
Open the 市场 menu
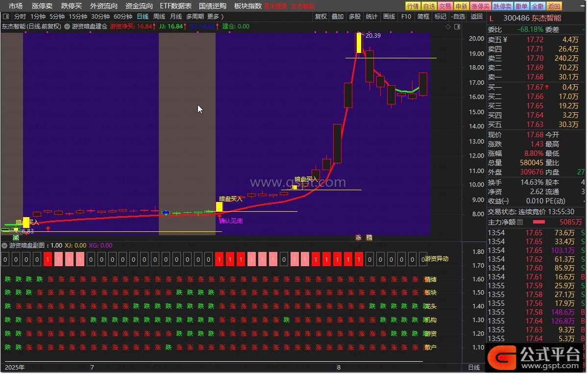point(16,6)
